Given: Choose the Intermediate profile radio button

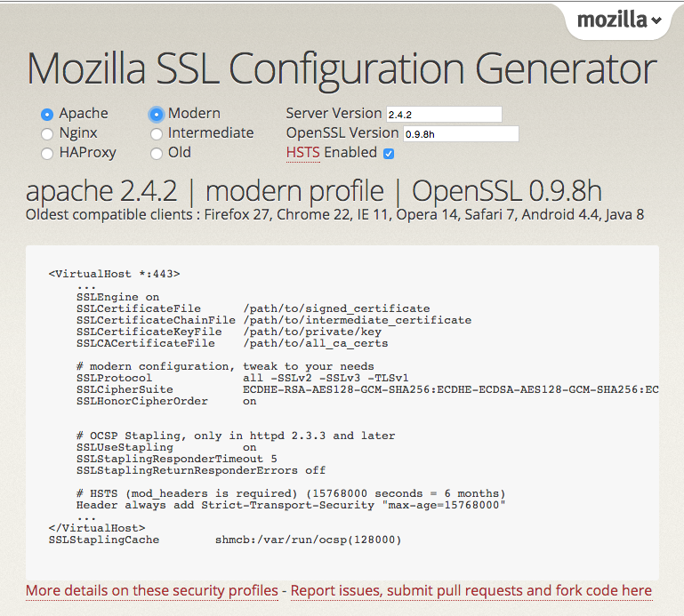Looking at the screenshot, I should [x=157, y=134].
